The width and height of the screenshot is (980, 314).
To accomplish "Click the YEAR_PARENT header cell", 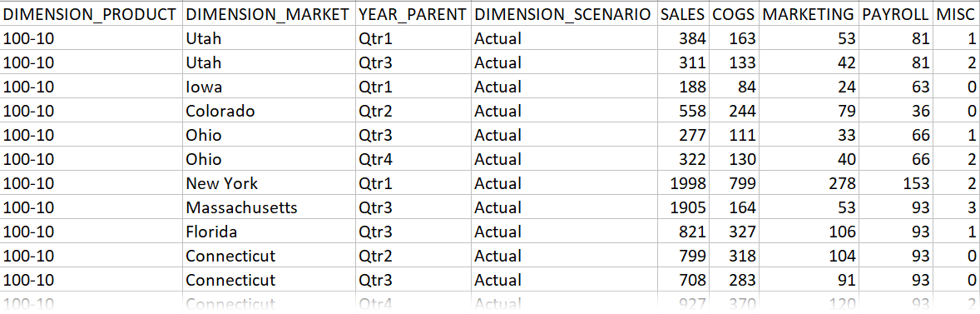I will (413, 14).
